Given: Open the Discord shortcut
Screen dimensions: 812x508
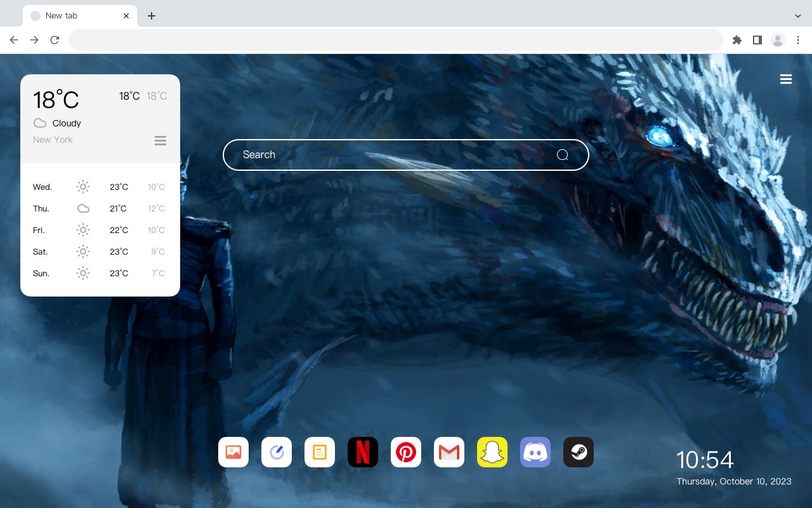Looking at the screenshot, I should pyautogui.click(x=535, y=452).
